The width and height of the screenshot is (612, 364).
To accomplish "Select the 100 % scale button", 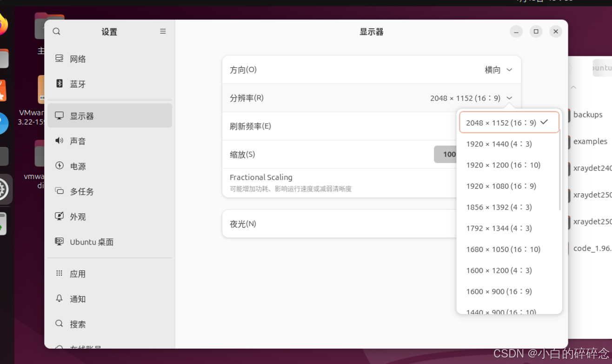I will pyautogui.click(x=446, y=154).
